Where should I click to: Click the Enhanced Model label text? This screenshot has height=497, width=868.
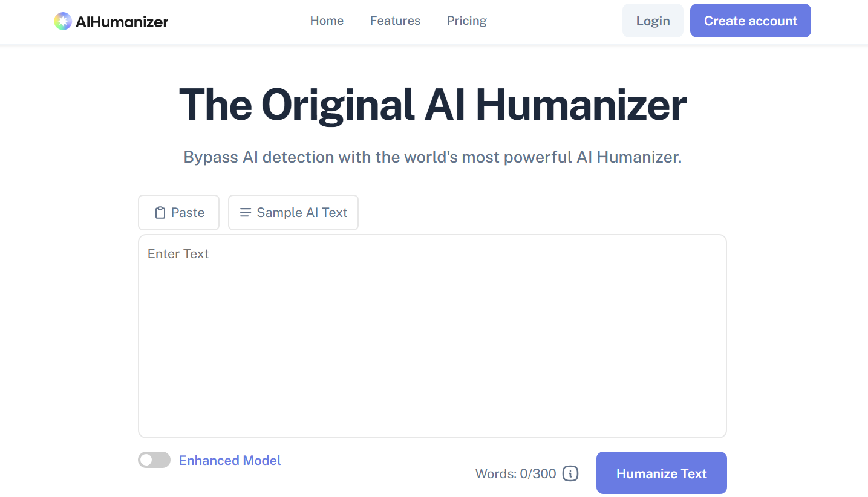229,460
